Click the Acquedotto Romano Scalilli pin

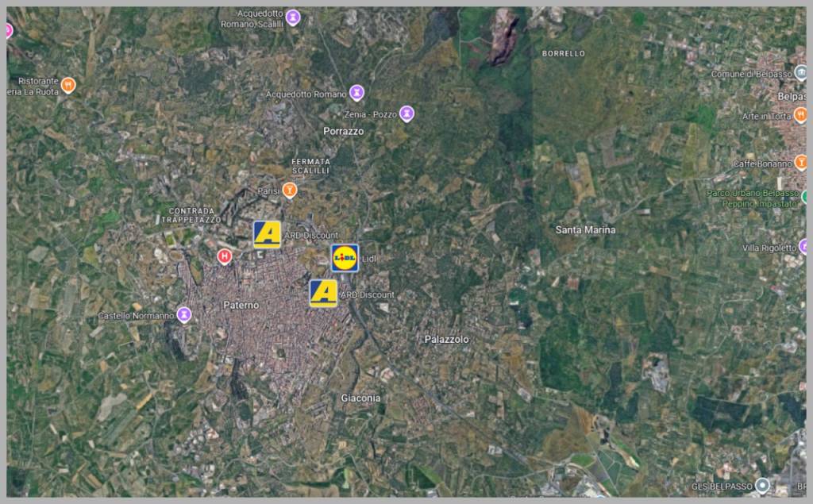click(293, 17)
